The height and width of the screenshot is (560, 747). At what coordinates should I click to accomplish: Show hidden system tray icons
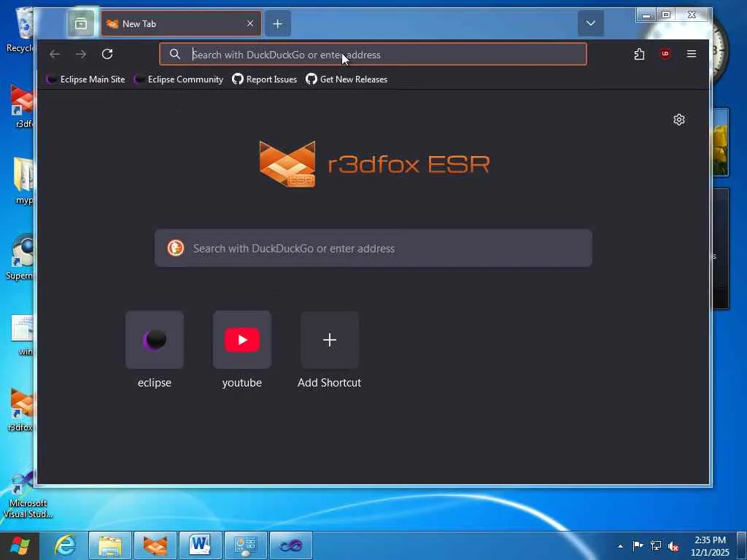coord(620,546)
